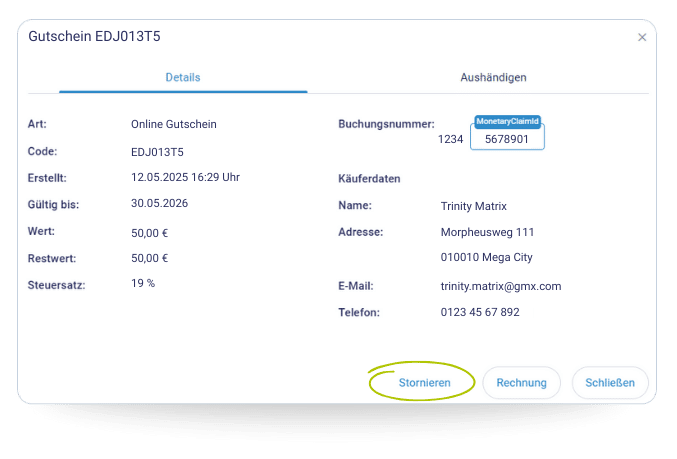Screen dimensions: 677x459
Task: Close the Gutschein dialog with the X icon
Action: [642, 37]
